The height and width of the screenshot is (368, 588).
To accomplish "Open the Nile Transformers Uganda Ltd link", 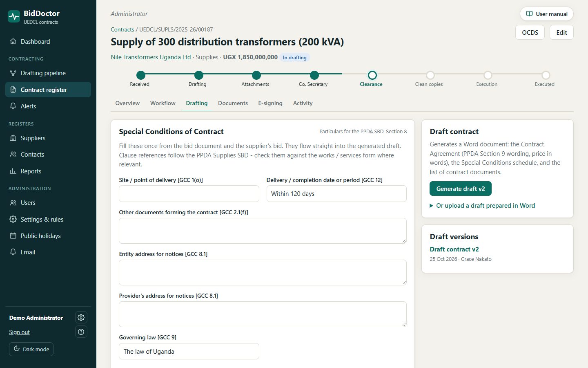I will pos(151,57).
